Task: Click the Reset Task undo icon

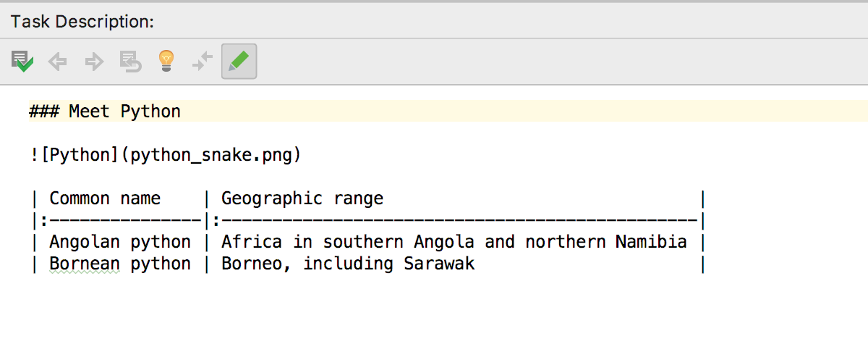Action: (x=131, y=62)
